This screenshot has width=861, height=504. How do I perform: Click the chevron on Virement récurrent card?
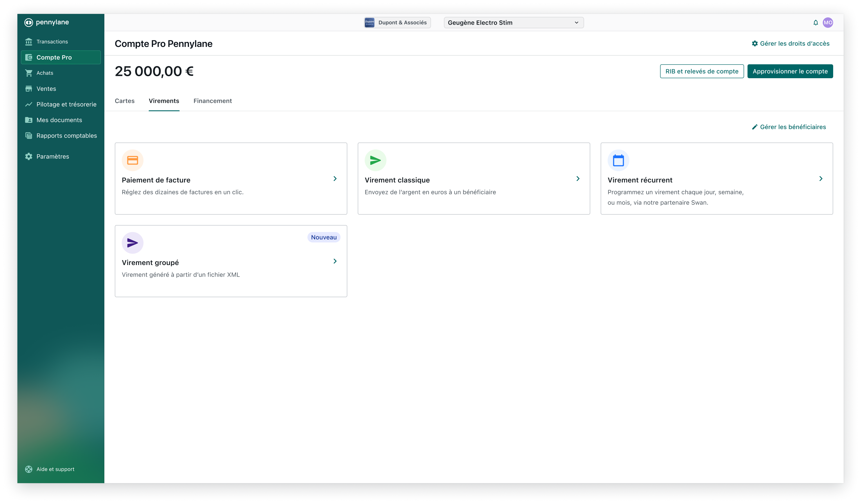click(821, 179)
